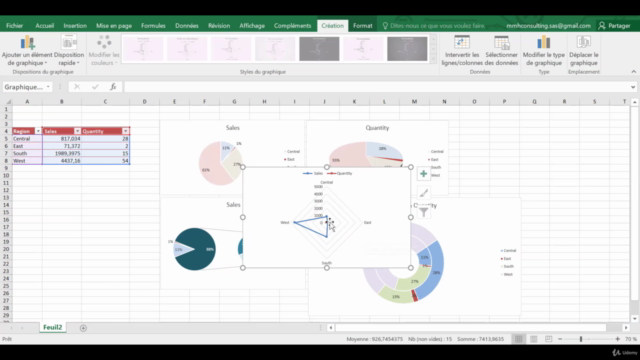This screenshot has height=360, width=640.
Task: Click Modifier le type de graphique
Action: pos(544,51)
